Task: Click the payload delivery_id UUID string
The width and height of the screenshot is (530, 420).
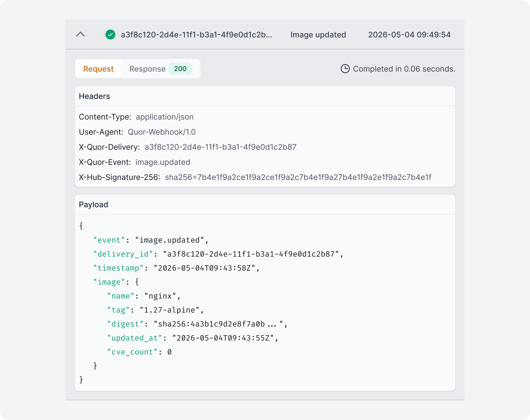Action: (251, 254)
